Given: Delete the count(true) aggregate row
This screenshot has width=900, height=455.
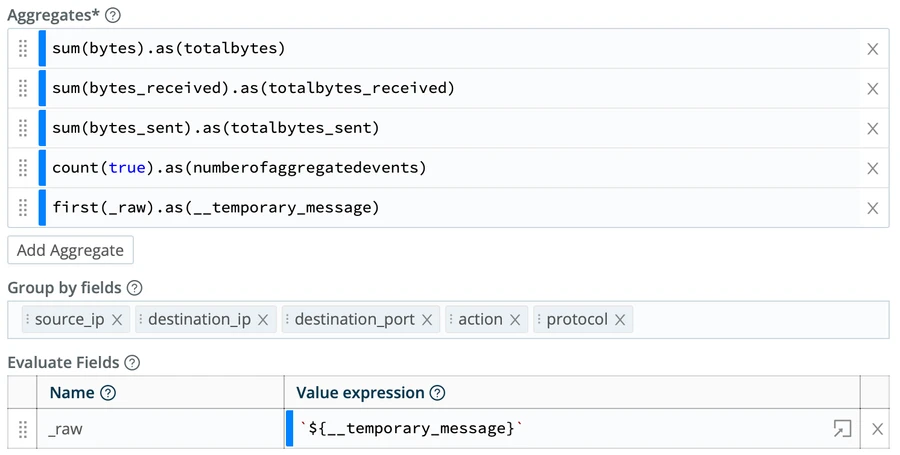Looking at the screenshot, I should point(872,169).
